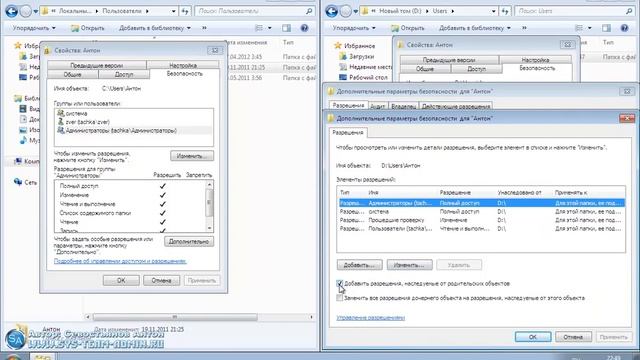
Task: Open access management help link in left dialog
Action: click(x=120, y=261)
